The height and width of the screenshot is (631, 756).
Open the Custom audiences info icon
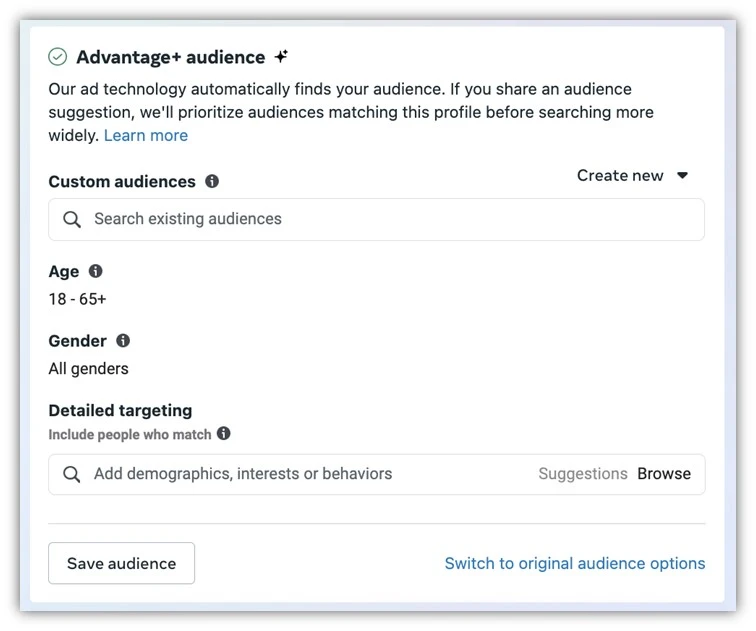(212, 181)
